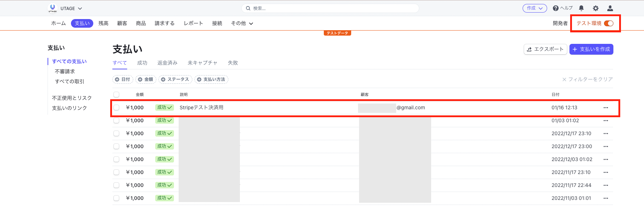Viewport: 644px width, 206px height.
Task: Click the エクスポート button
Action: (x=545, y=49)
